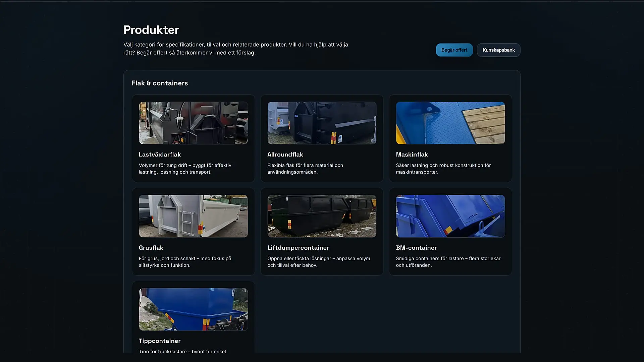Click the Maskinflak description text
This screenshot has height=362, width=644.
pos(443,169)
